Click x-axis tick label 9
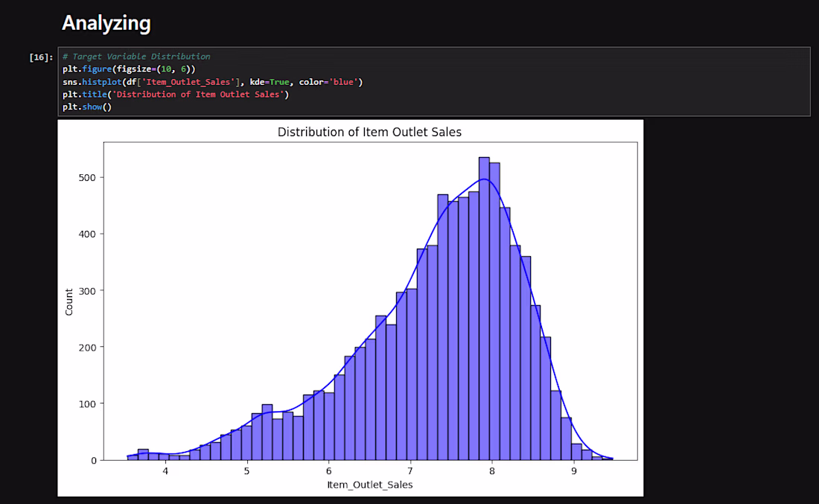Image resolution: width=819 pixels, height=504 pixels. tap(573, 471)
